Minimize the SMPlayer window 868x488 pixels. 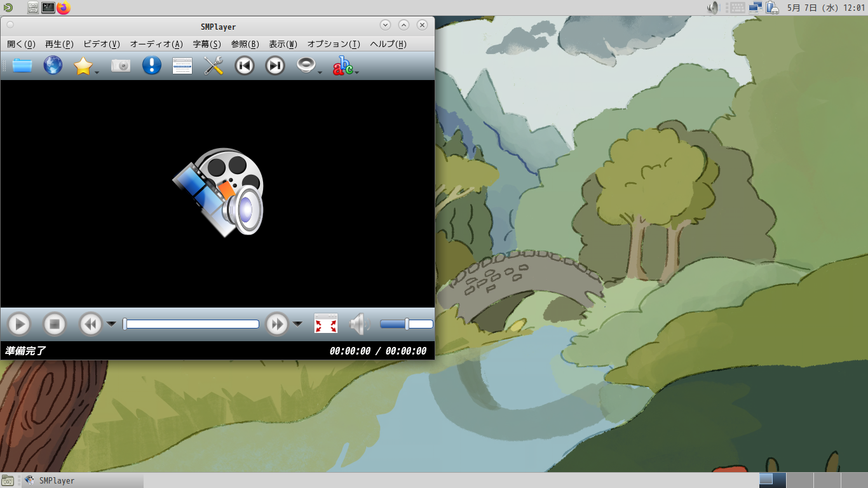[385, 25]
